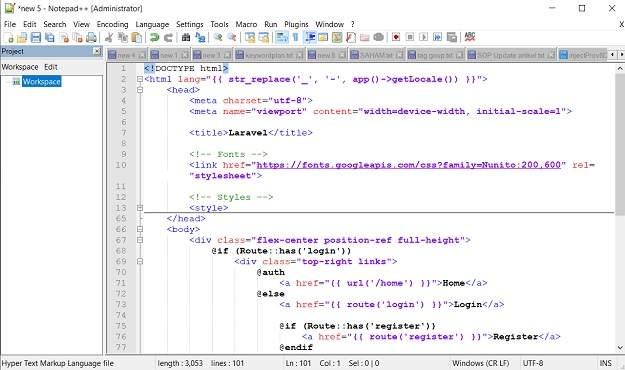Toggle the indent guide toolbar button
The height and width of the screenshot is (370, 625).
[x=310, y=38]
